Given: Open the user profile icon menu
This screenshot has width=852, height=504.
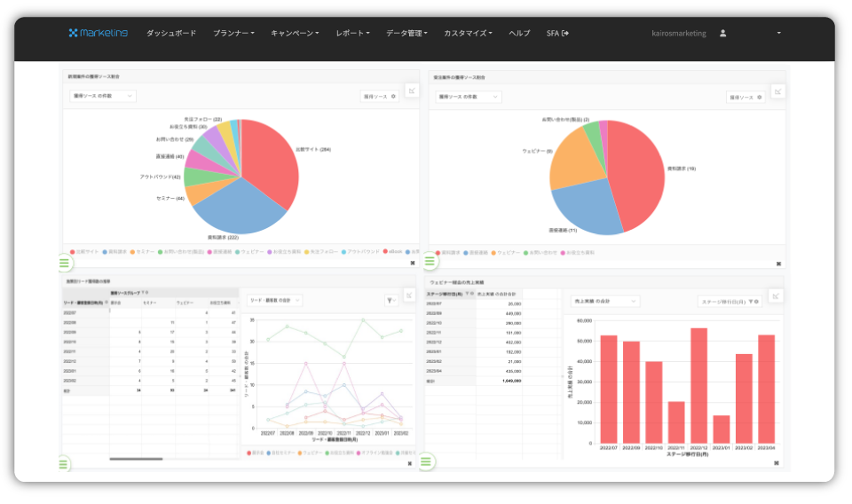Looking at the screenshot, I should 722,33.
